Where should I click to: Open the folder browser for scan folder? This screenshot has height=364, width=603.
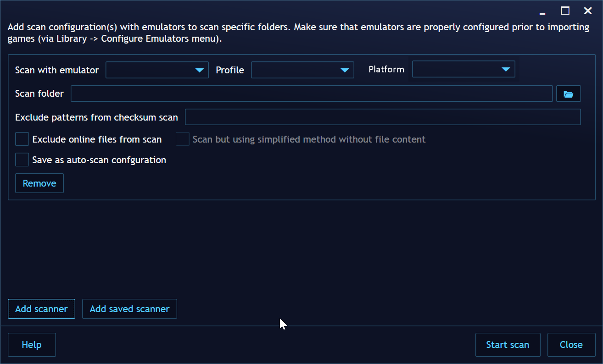(x=568, y=94)
